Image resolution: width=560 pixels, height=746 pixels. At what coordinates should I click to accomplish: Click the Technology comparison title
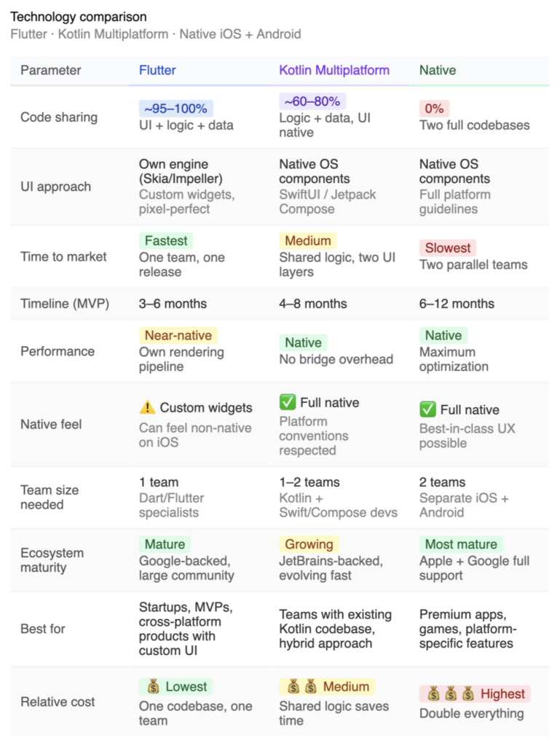pyautogui.click(x=78, y=17)
